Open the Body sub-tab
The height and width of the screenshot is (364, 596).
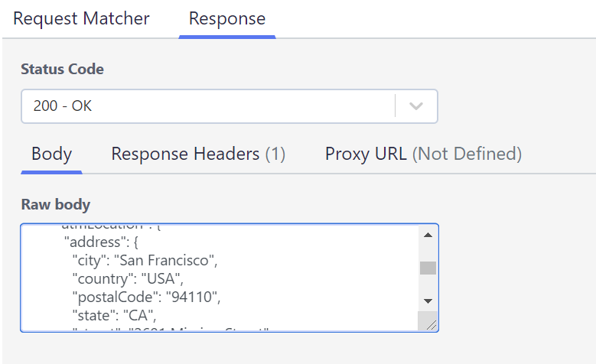pyautogui.click(x=52, y=154)
